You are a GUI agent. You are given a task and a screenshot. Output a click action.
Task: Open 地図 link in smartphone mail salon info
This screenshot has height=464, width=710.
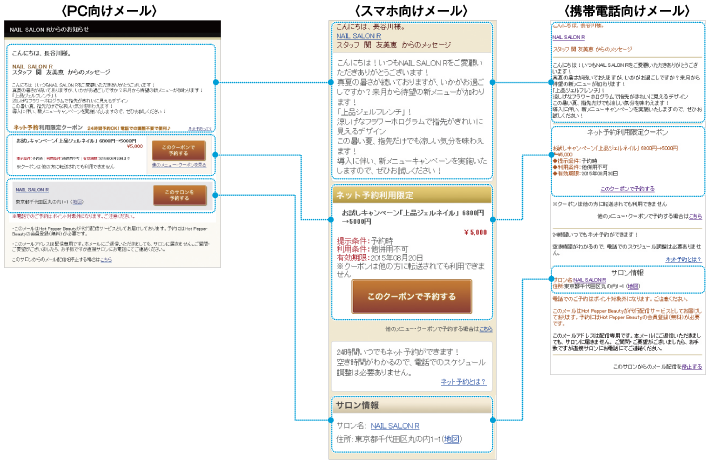(452, 439)
